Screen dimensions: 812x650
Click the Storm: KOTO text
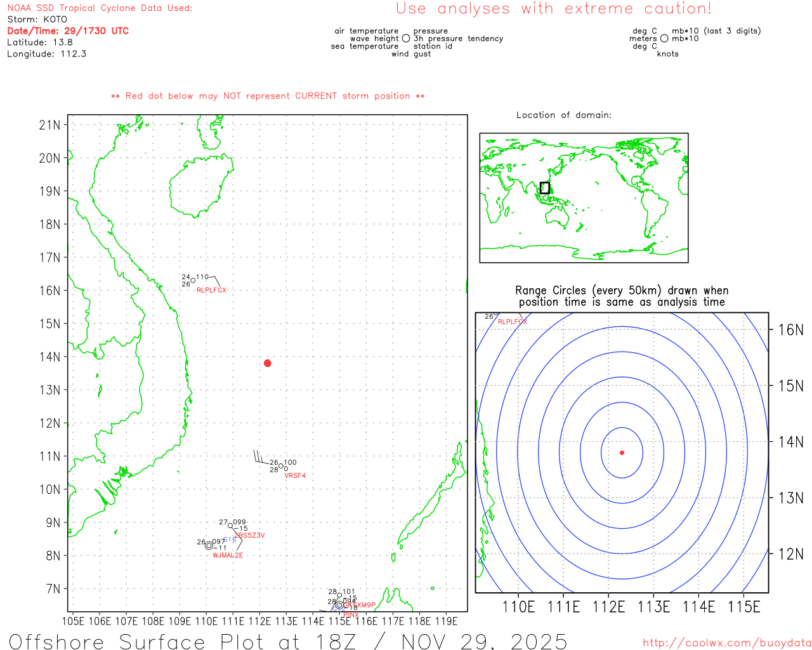(x=37, y=19)
